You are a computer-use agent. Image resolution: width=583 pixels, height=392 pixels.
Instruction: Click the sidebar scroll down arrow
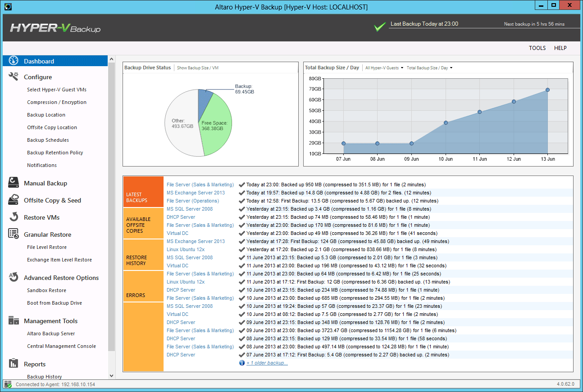click(111, 375)
